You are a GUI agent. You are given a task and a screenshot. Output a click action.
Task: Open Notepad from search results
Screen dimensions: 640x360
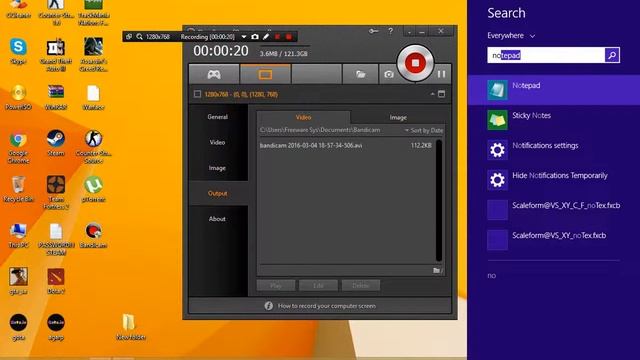pyautogui.click(x=554, y=90)
